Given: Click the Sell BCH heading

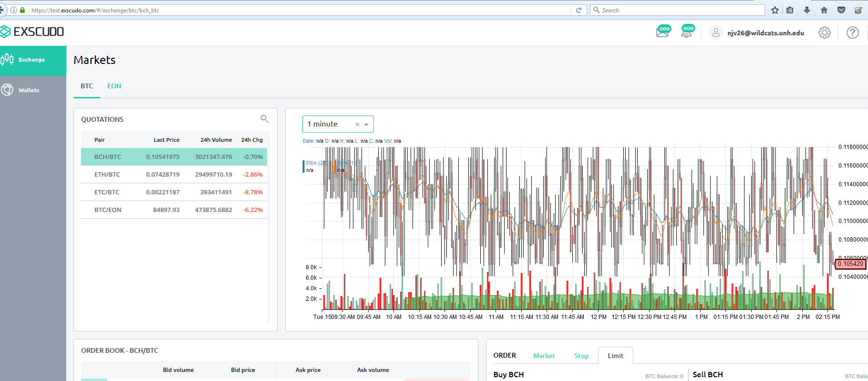Looking at the screenshot, I should click(x=708, y=375).
